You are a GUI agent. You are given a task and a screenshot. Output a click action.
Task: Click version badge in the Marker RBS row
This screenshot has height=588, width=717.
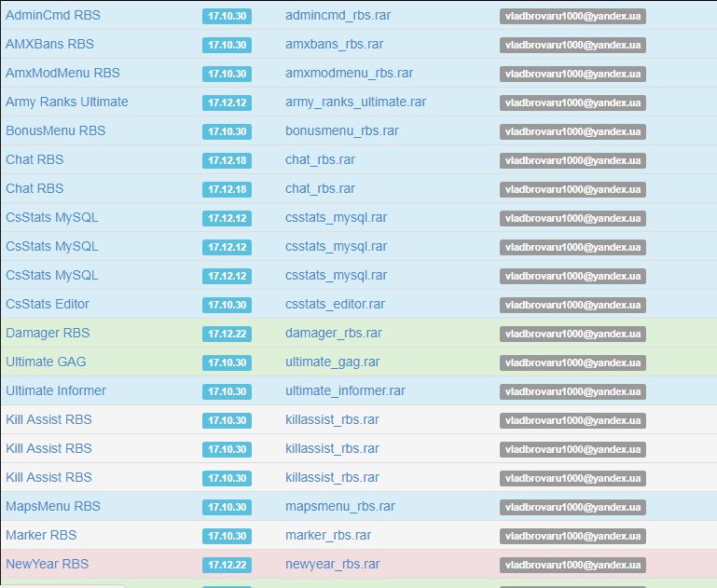point(227,536)
